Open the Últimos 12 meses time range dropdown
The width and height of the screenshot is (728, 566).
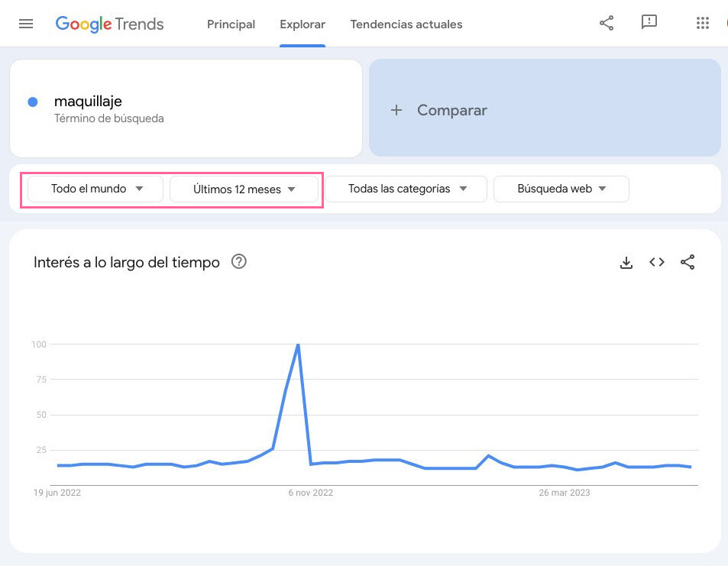(x=244, y=189)
